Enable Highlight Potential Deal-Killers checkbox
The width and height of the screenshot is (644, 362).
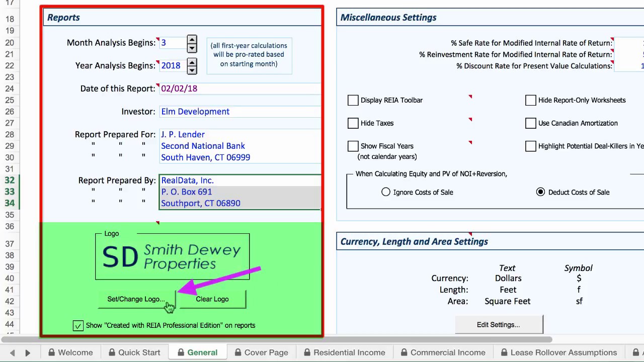[531, 146]
